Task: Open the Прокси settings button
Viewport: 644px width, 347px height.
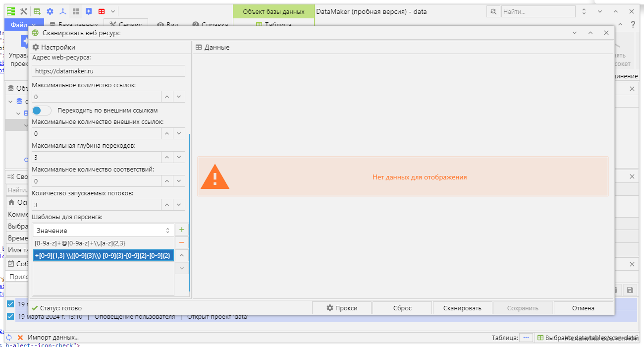Action: pyautogui.click(x=342, y=308)
